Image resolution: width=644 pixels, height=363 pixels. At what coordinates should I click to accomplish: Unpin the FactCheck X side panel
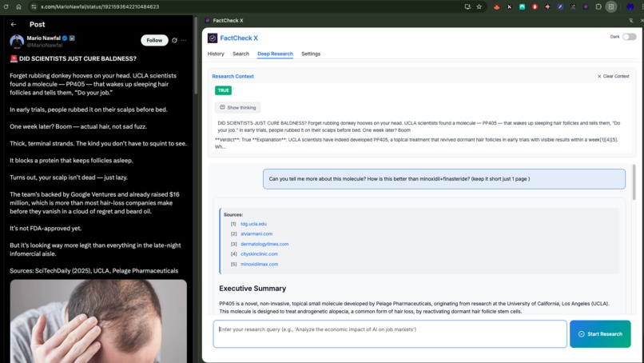631,20
